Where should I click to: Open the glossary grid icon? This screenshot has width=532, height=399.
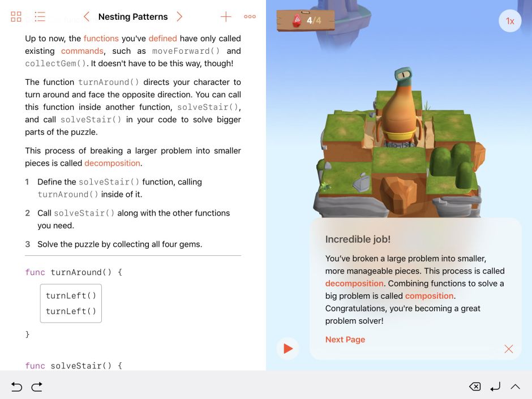point(16,16)
